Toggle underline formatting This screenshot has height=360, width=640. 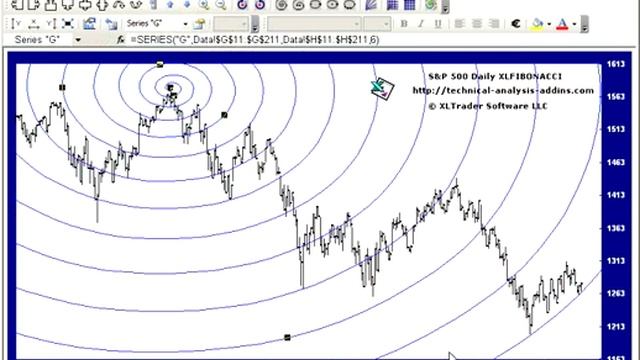click(x=438, y=24)
